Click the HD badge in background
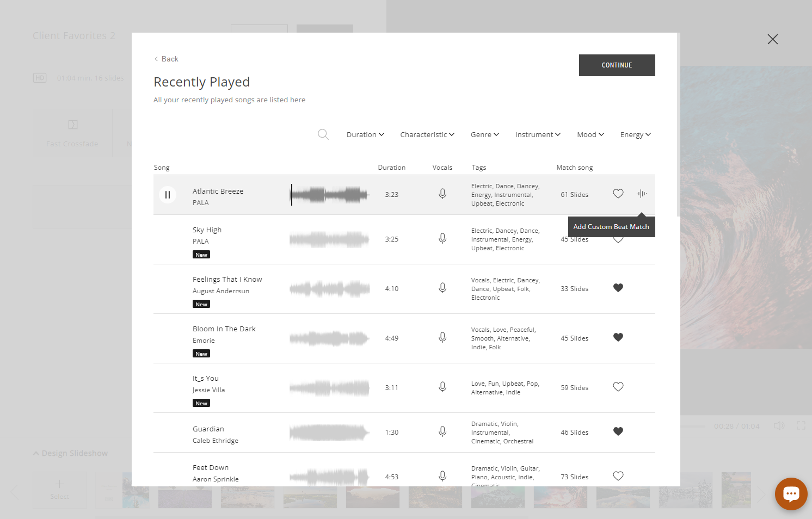 coord(40,78)
